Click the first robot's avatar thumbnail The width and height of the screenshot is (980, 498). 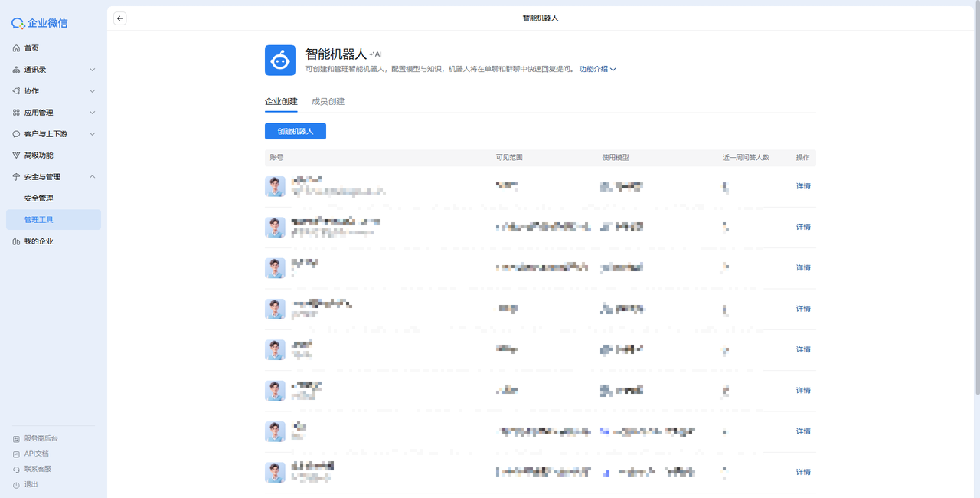point(275,186)
